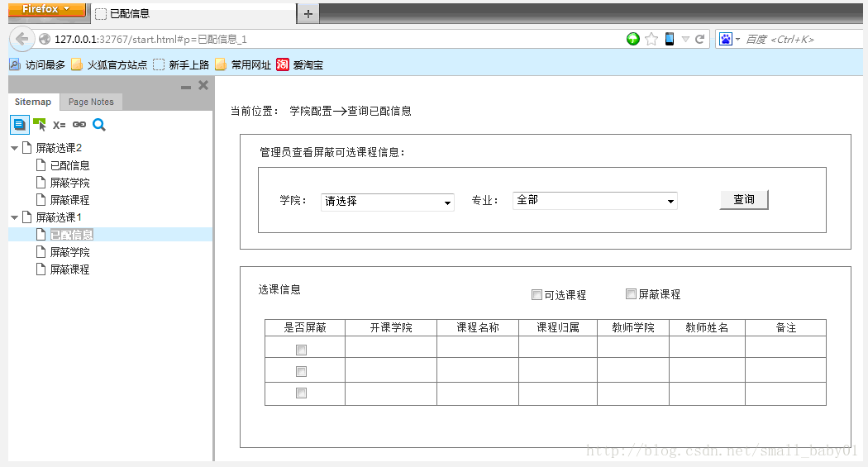The height and width of the screenshot is (467, 868).
Task: Click the 是否屏蔽 column header
Action: (305, 327)
